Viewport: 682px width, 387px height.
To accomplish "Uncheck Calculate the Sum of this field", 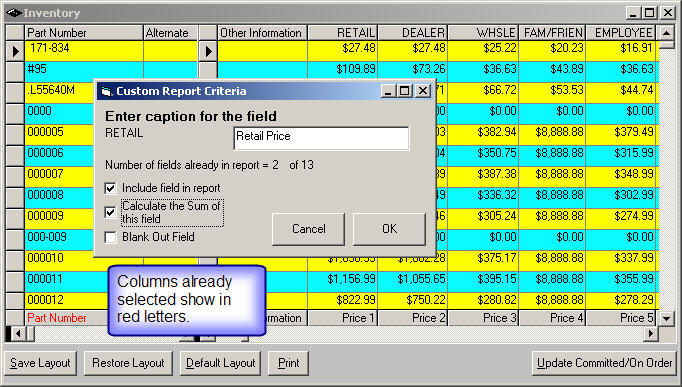I will pos(110,212).
